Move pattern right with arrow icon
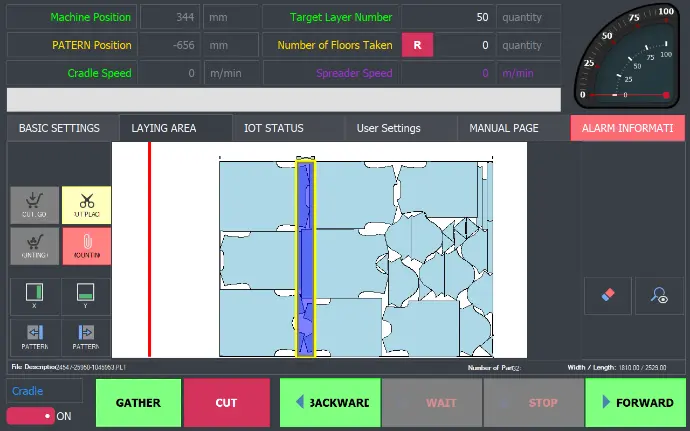This screenshot has width=690, height=431. [86, 337]
